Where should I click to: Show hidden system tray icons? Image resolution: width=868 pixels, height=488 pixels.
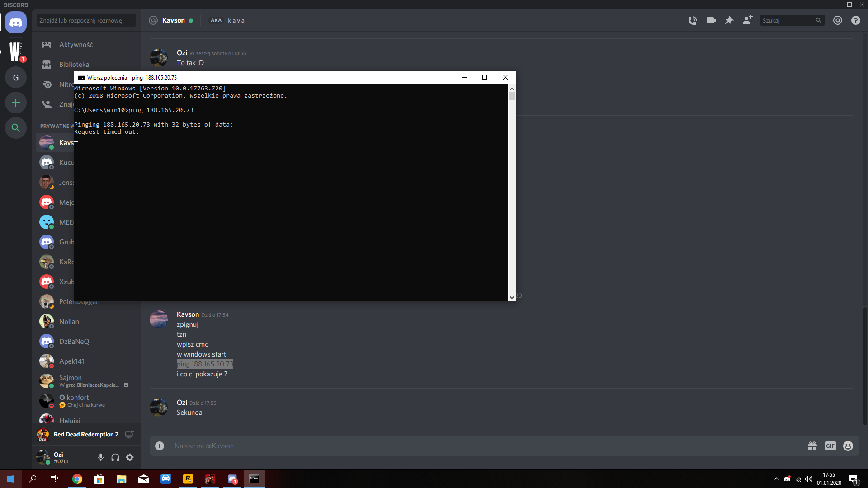click(776, 479)
